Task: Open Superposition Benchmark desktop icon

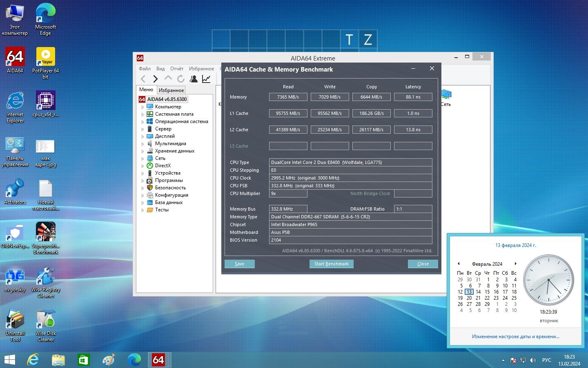Action: 45,238
